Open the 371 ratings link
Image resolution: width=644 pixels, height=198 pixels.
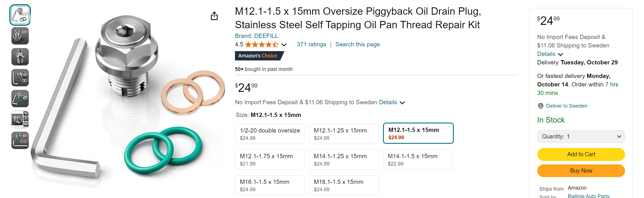tap(311, 44)
